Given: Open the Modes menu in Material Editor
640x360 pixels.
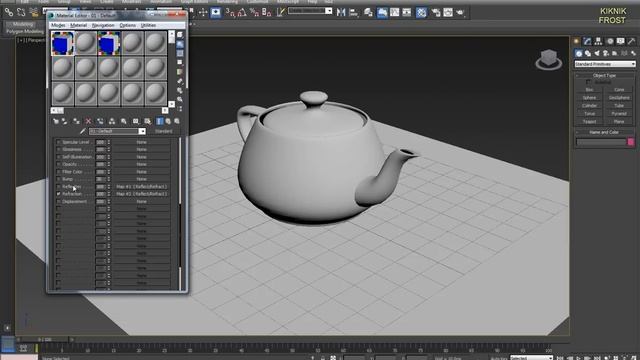Looking at the screenshot, I should pyautogui.click(x=58, y=25).
